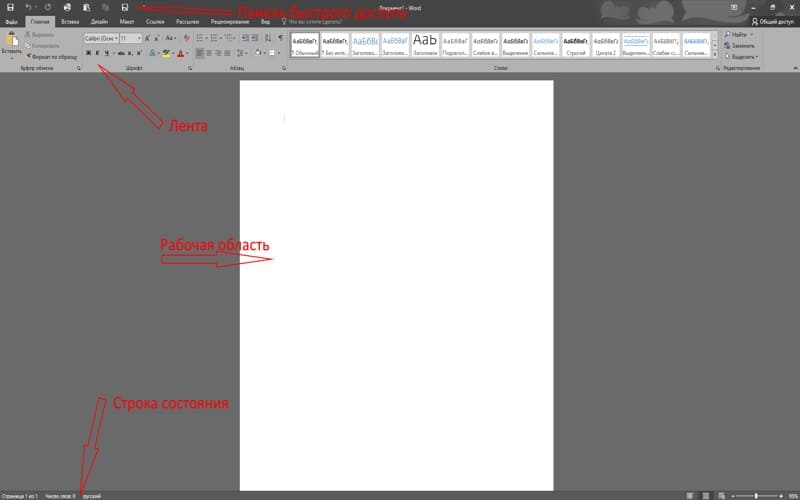Toggle bold formatting

click(x=88, y=53)
